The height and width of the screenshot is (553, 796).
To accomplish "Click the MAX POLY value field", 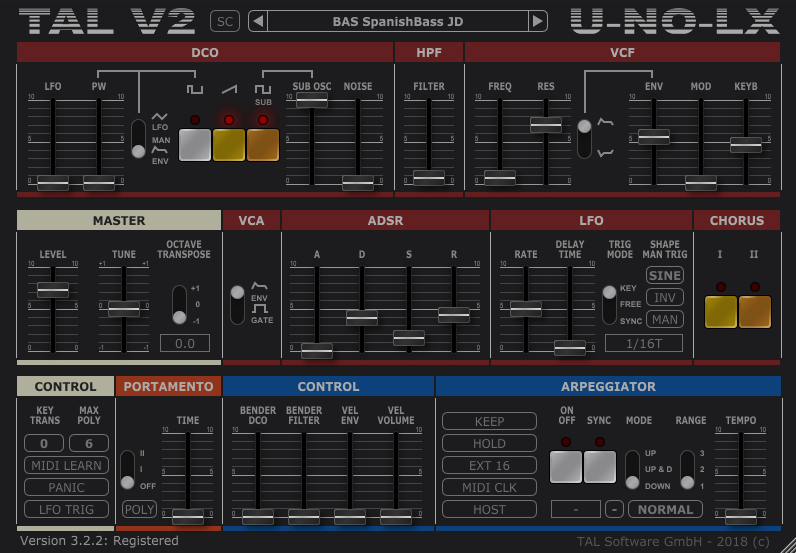I will tap(89, 444).
